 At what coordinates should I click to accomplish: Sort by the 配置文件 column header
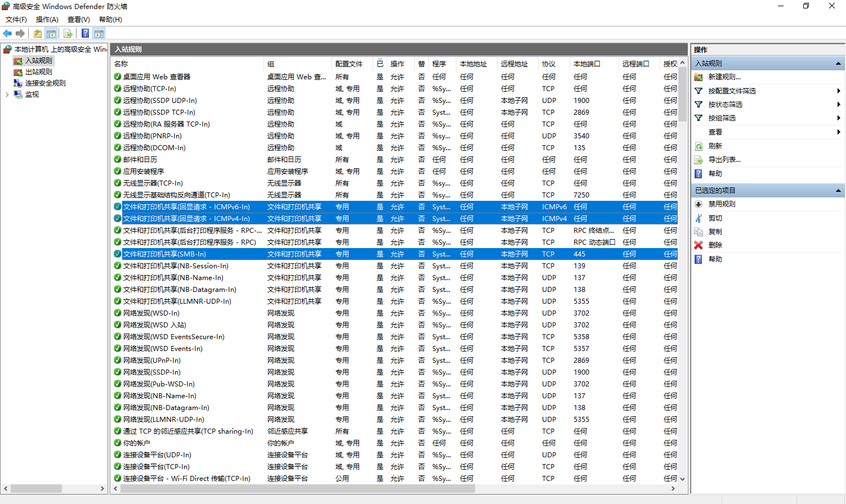(352, 64)
